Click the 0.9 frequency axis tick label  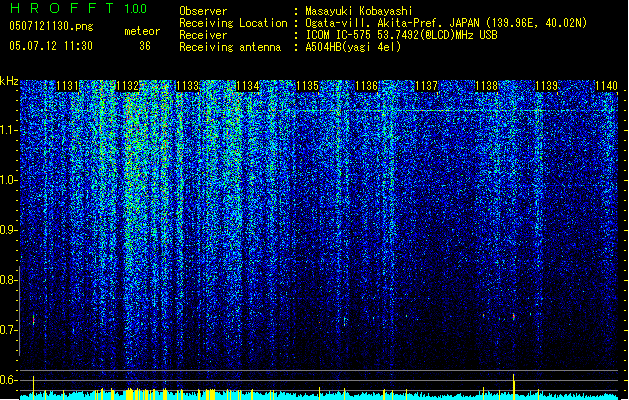(9, 230)
